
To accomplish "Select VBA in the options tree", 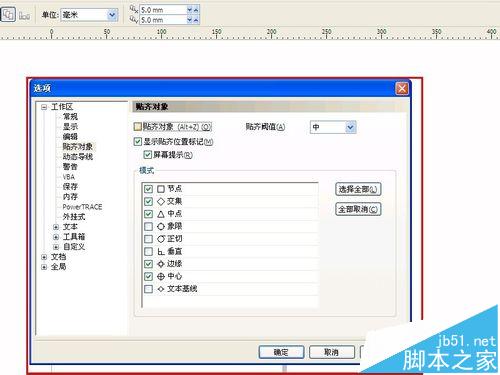I will [x=69, y=177].
